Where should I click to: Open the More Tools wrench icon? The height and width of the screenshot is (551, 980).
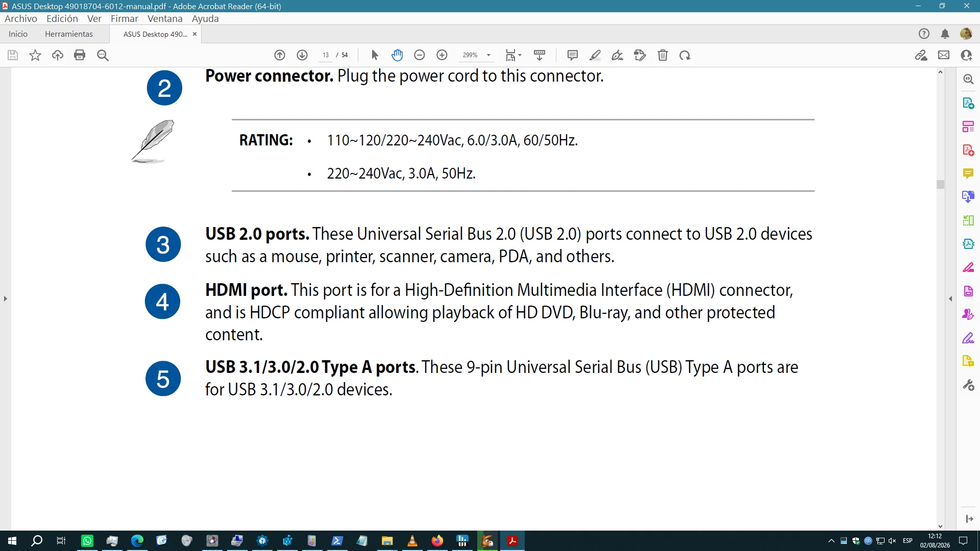point(968,385)
